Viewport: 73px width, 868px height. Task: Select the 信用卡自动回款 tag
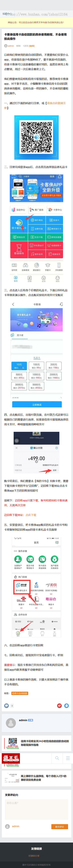tap(20, 693)
